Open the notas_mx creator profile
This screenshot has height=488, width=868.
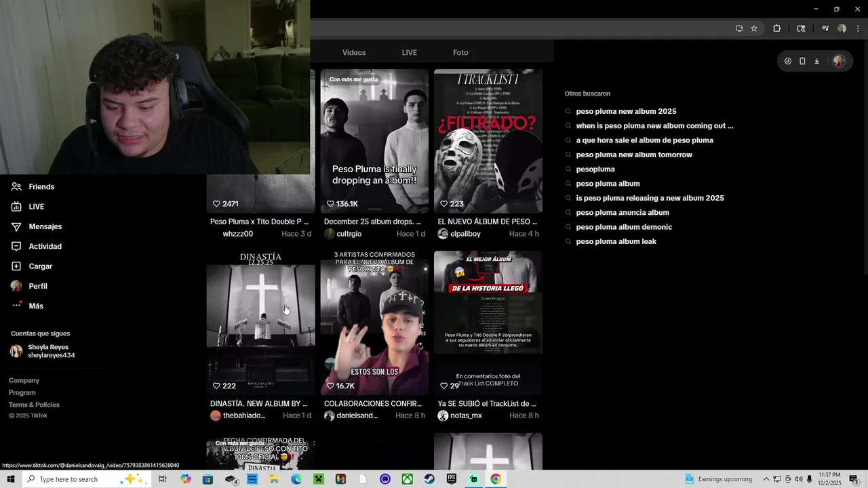click(x=460, y=415)
